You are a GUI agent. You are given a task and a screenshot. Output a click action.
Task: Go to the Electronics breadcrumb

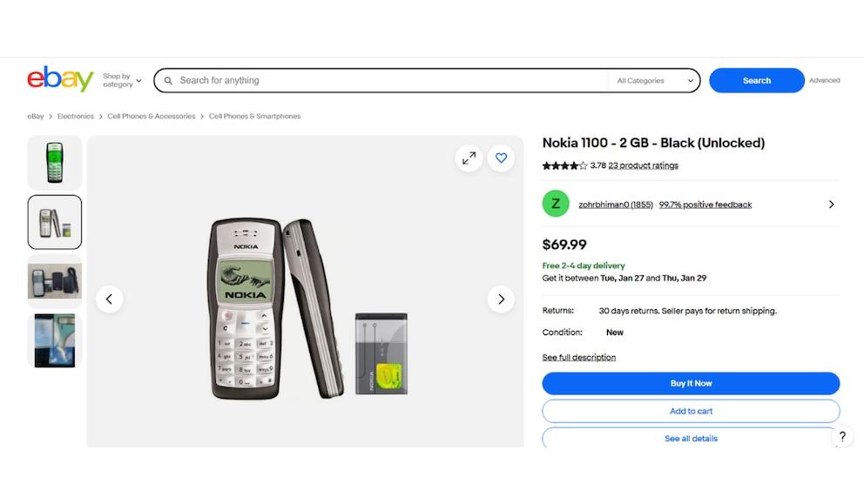coord(76,116)
